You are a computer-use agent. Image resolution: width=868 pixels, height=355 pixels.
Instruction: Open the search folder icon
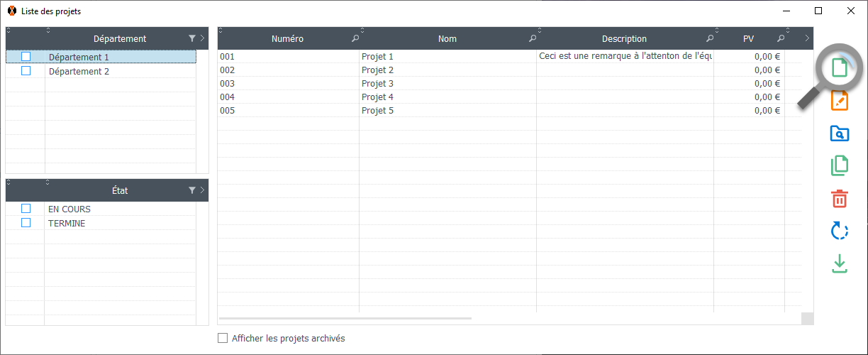tap(839, 133)
